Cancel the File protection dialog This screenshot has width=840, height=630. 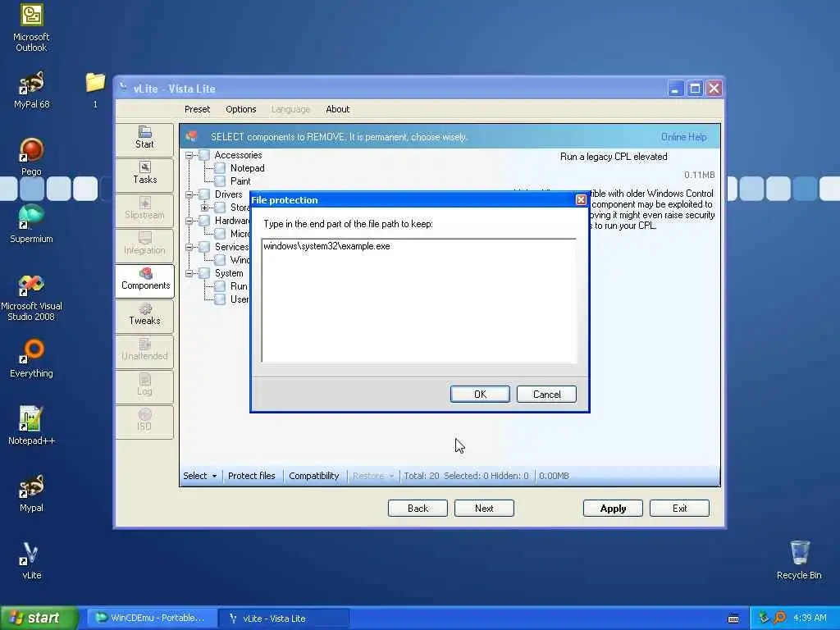[546, 395]
